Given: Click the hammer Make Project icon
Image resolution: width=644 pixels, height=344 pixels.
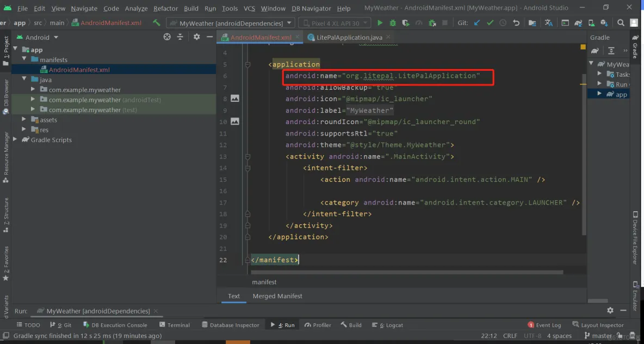Looking at the screenshot, I should (157, 23).
